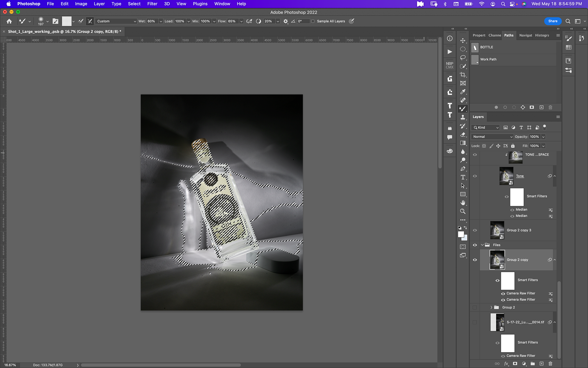Select the Path Selection tool
Viewport: 588px width, 368px height.
pos(463,186)
